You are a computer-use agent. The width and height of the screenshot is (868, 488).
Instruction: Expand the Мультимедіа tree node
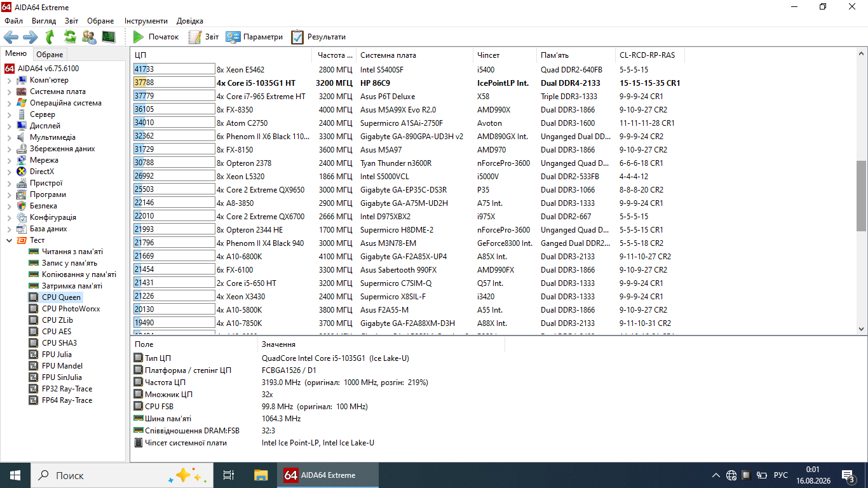tap(9, 138)
